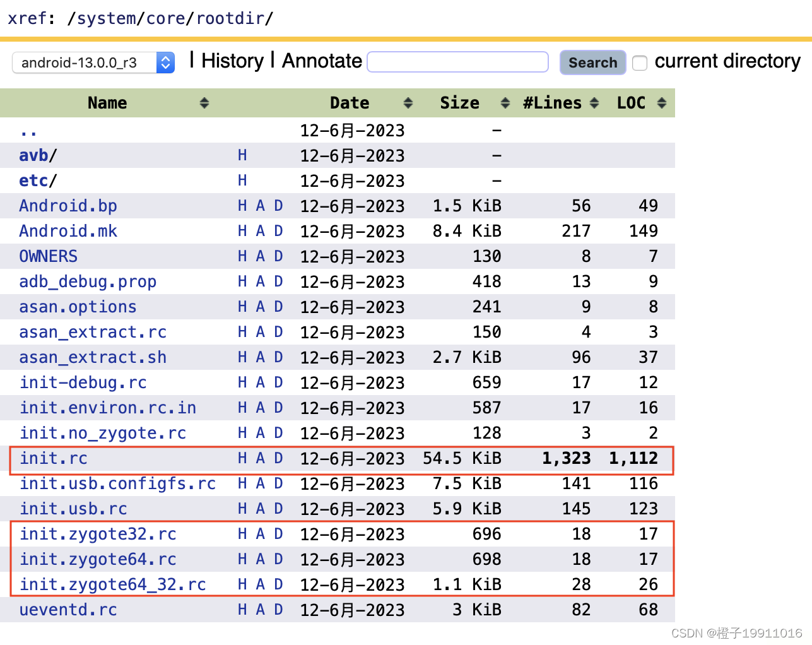Sort the listing by Name arrows

[x=204, y=103]
